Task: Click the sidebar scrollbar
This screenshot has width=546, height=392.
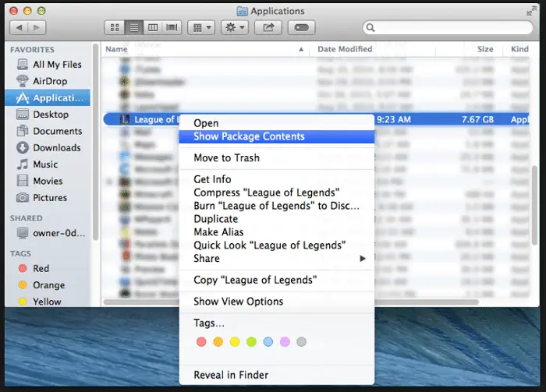Action: pos(95,142)
